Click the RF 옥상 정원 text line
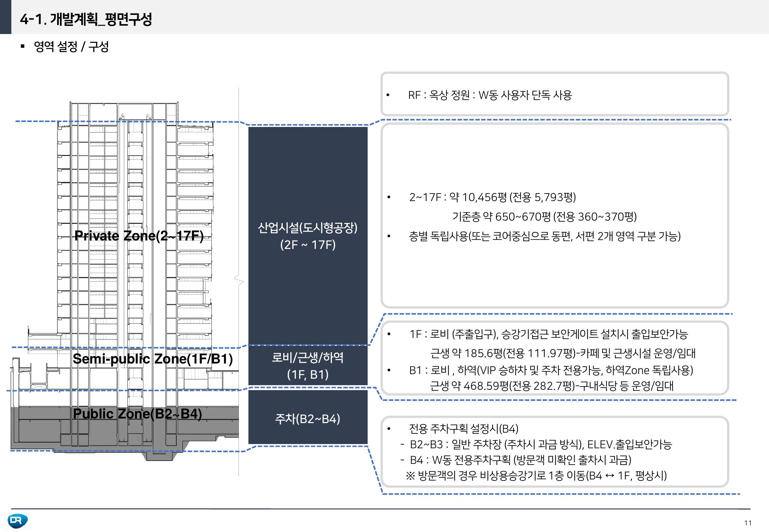 tap(490, 95)
